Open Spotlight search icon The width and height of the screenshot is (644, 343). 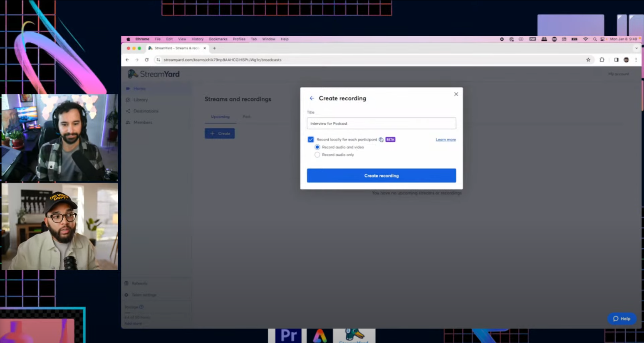click(x=595, y=39)
